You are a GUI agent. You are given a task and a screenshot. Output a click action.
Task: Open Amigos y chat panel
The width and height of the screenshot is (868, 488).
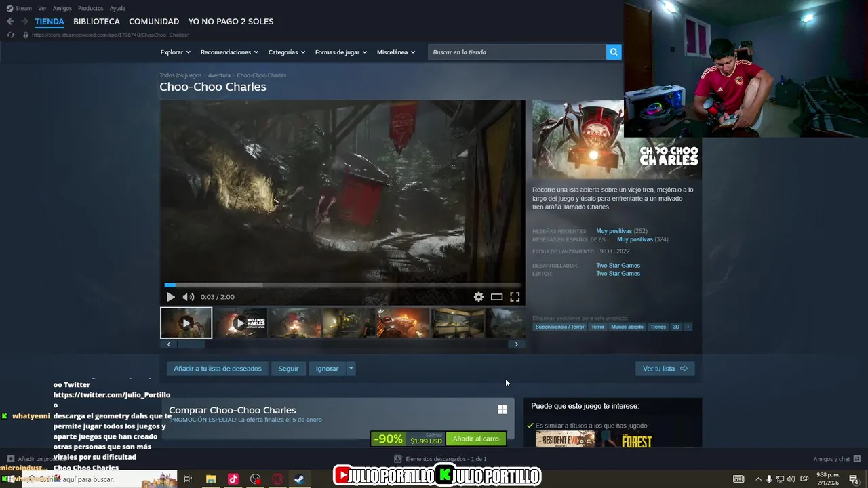pyautogui.click(x=837, y=459)
